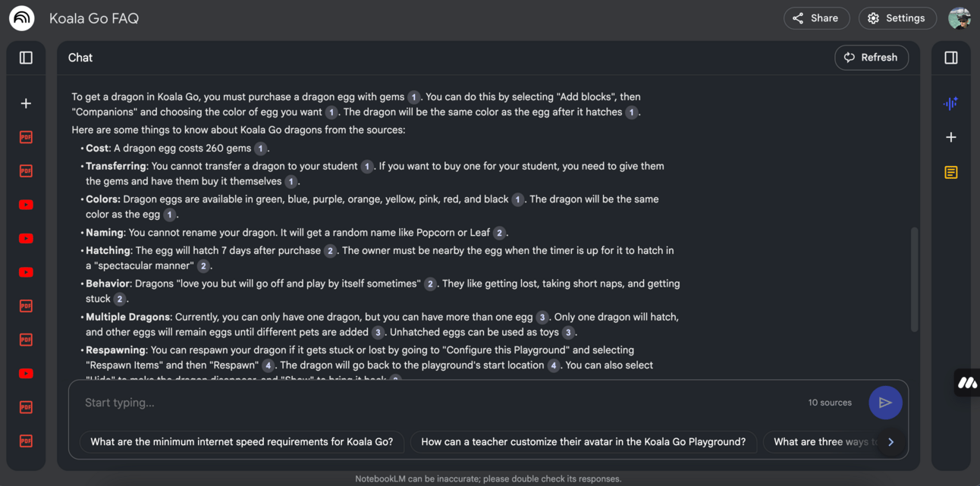The width and height of the screenshot is (980, 486).
Task: Open citation 1 next to 260 gems
Action: [x=260, y=149]
